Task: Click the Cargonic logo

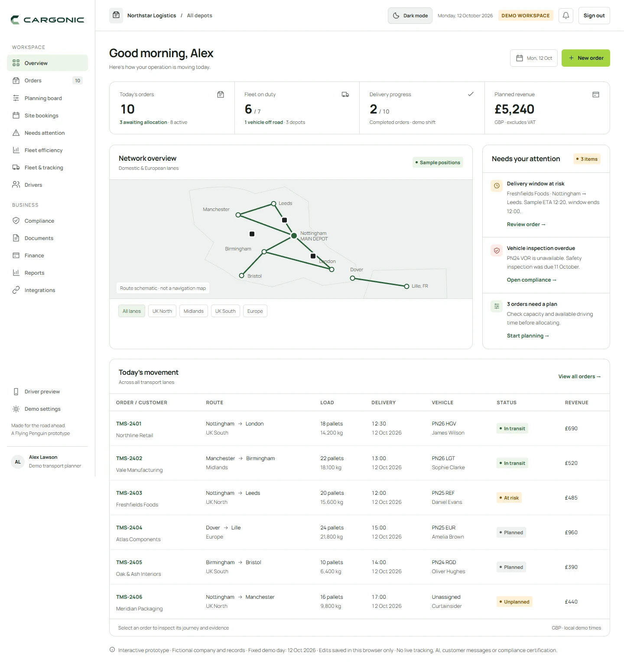Action: coord(48,20)
